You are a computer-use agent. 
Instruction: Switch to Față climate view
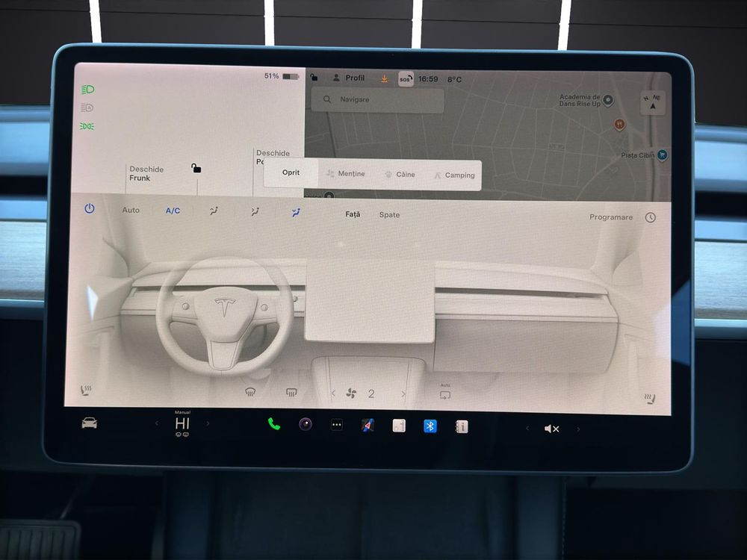(x=353, y=214)
